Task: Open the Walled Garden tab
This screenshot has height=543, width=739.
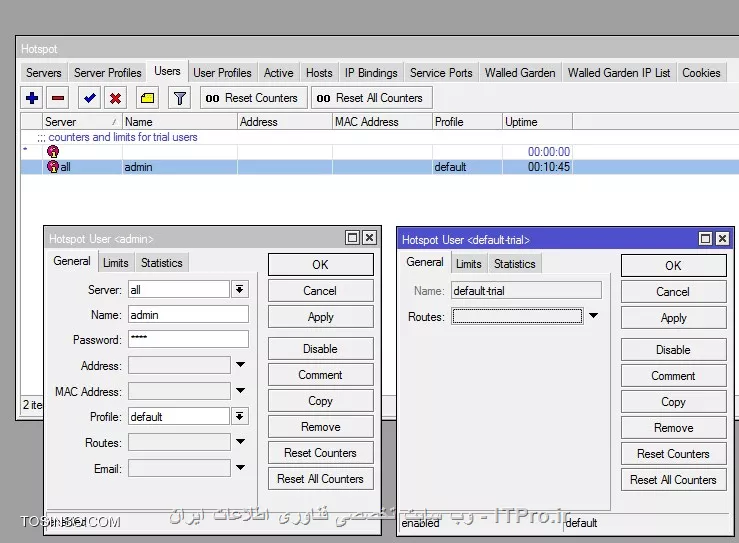Action: pos(520,73)
